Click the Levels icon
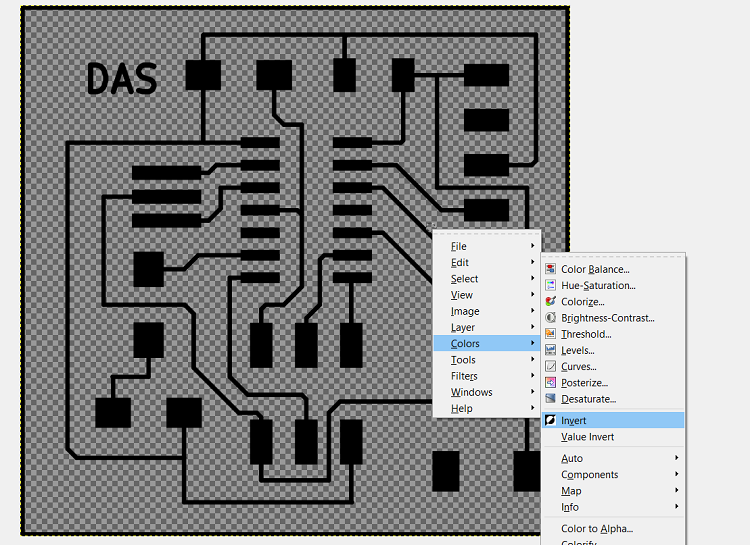This screenshot has height=545, width=750. pyautogui.click(x=551, y=350)
